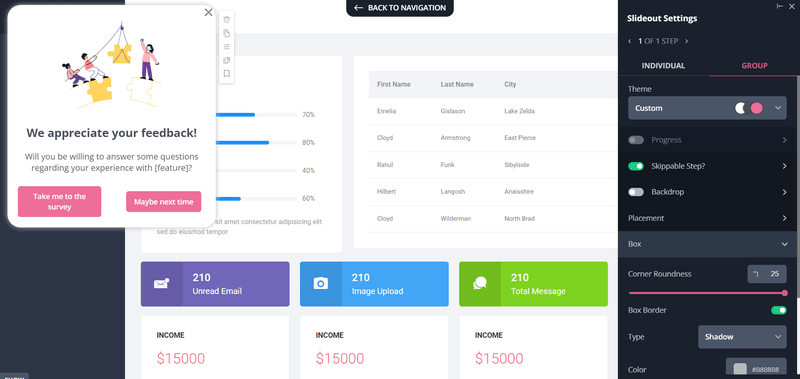
Task: Click the Corner Roundness slider handle
Action: coord(785,293)
